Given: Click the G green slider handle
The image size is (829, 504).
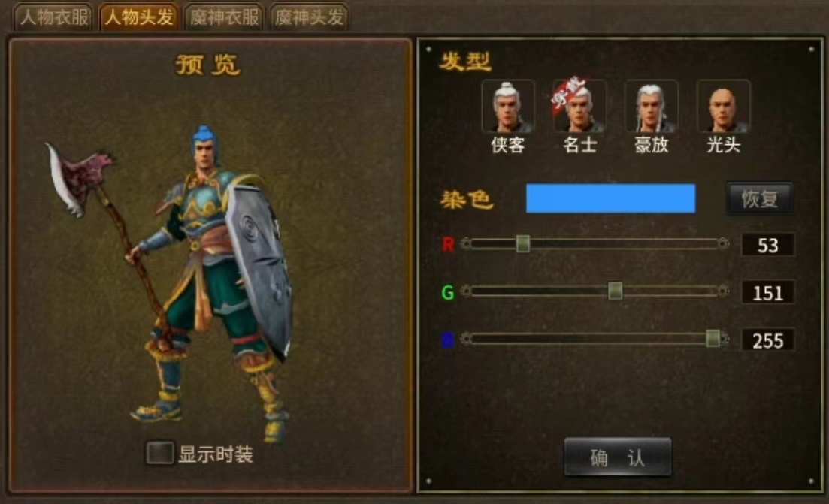Looking at the screenshot, I should [615, 291].
